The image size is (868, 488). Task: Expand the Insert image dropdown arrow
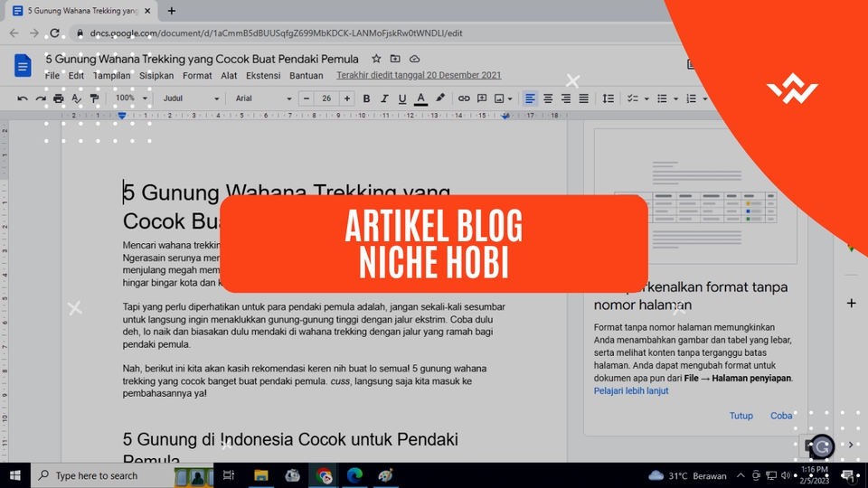click(x=510, y=99)
